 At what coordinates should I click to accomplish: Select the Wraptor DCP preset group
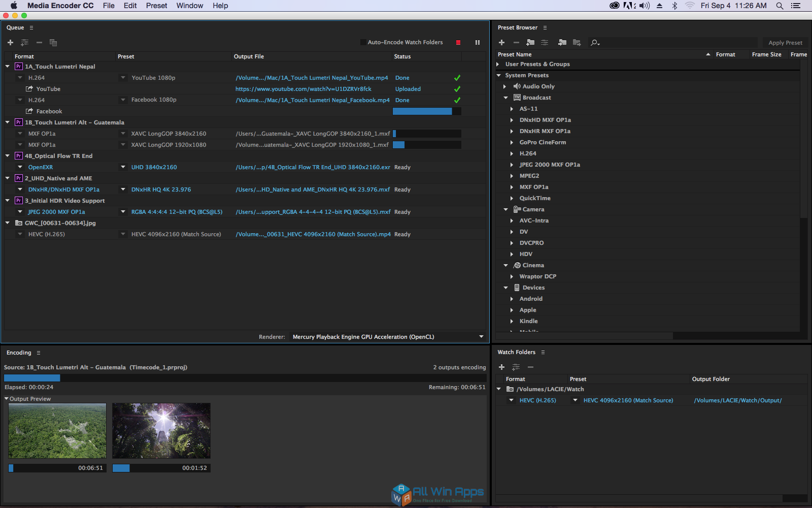(537, 276)
